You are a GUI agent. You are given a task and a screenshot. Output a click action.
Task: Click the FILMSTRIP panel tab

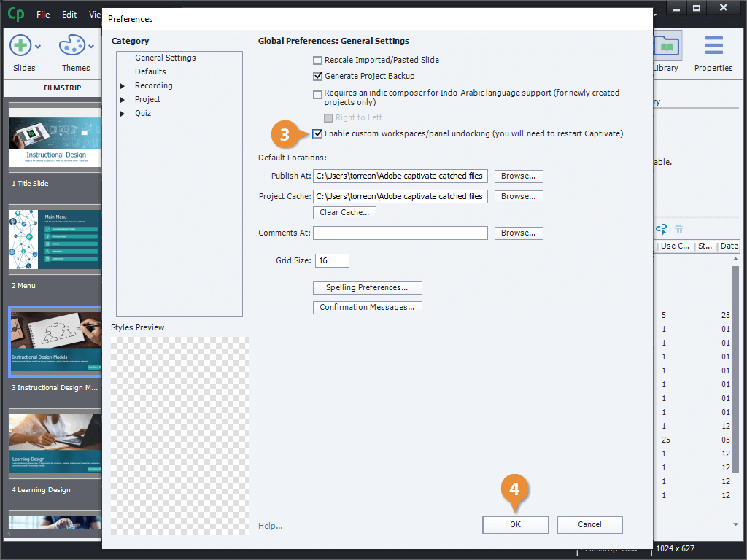tap(63, 88)
